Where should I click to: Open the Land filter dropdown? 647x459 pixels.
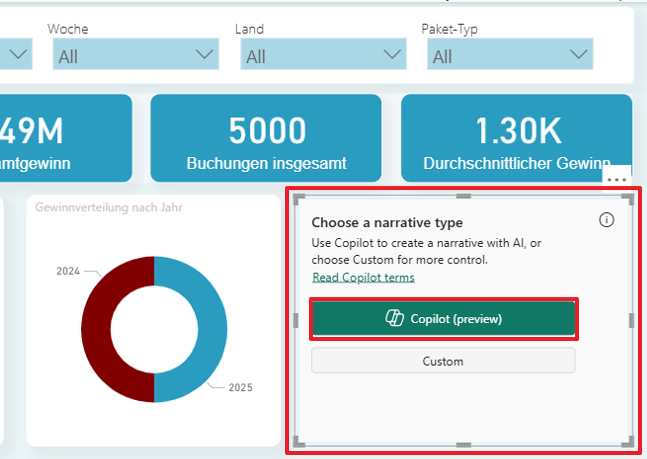coord(324,54)
